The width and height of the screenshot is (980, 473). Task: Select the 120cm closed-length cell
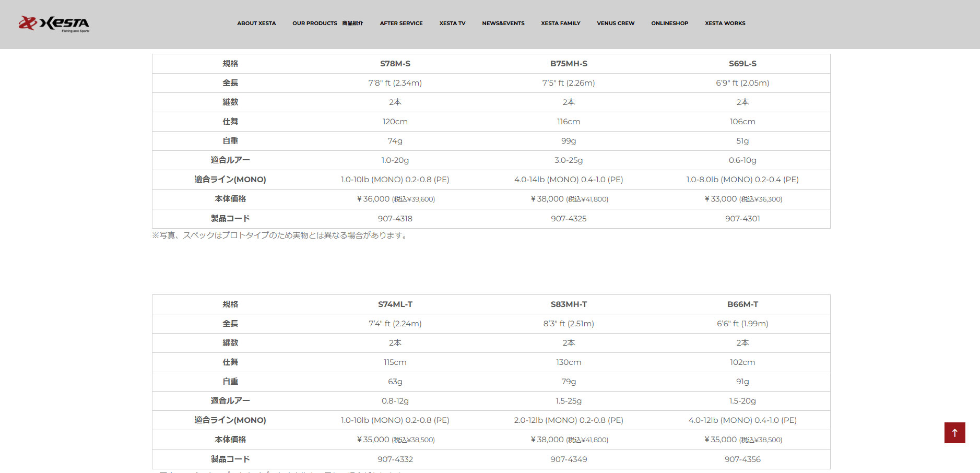coord(395,122)
